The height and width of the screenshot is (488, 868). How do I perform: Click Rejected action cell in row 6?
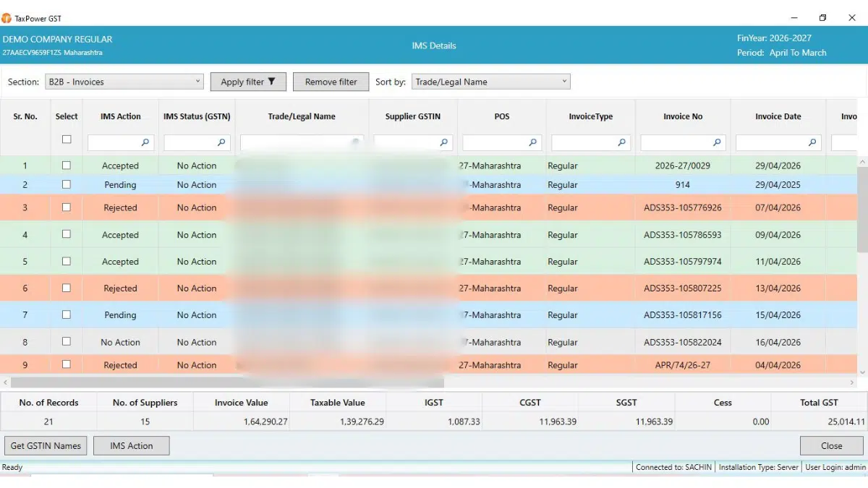click(121, 288)
